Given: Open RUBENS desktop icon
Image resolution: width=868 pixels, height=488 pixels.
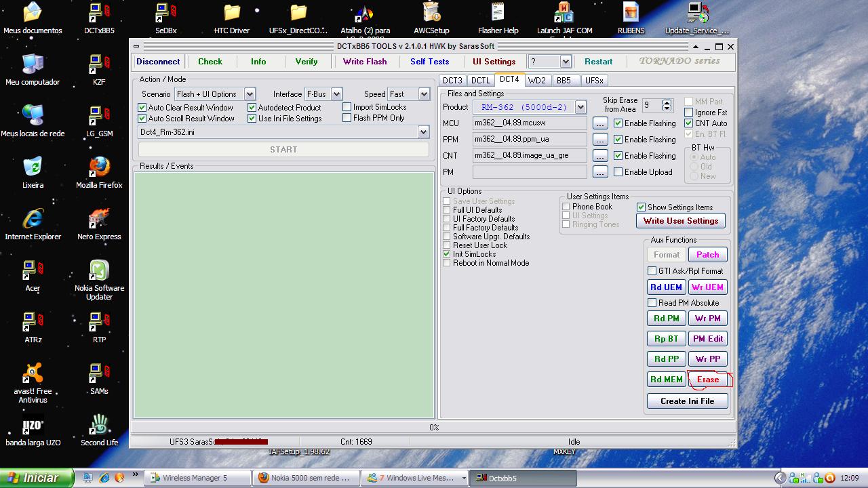Looking at the screenshot, I should coord(631,18).
